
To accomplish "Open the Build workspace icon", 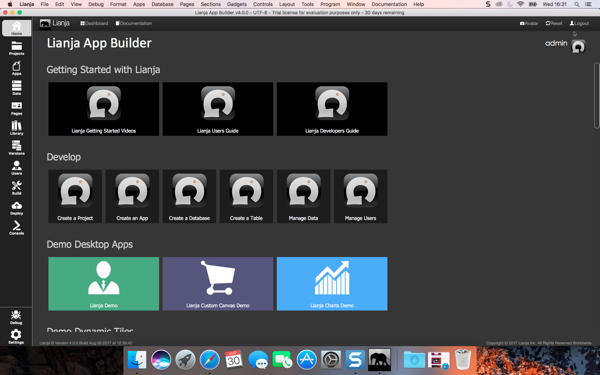I will pos(16,188).
